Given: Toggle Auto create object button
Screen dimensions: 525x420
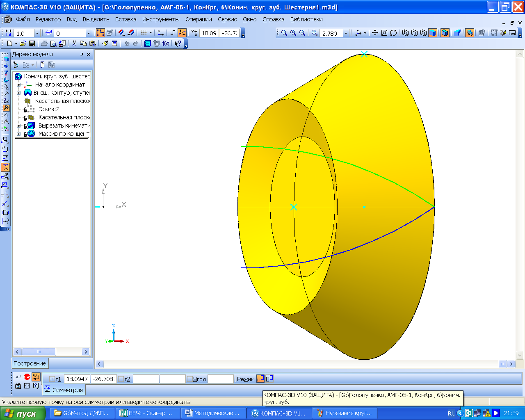Looking at the screenshot, I should [x=36, y=377].
